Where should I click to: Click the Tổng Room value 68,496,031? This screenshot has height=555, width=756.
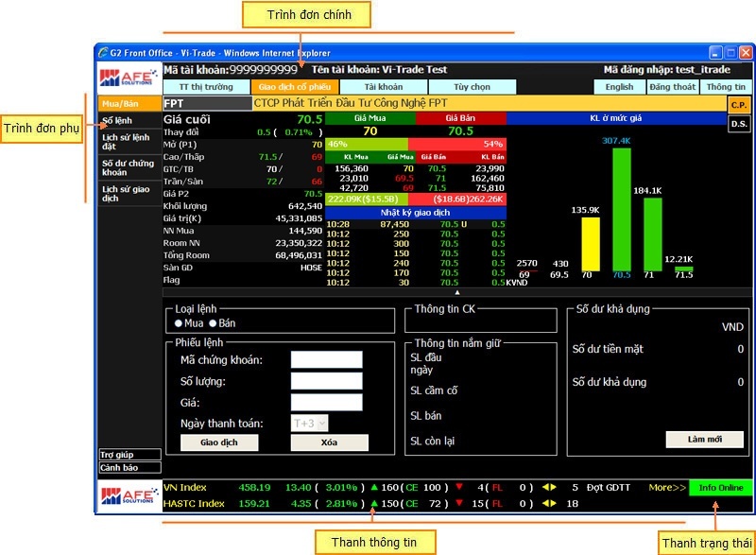[299, 255]
